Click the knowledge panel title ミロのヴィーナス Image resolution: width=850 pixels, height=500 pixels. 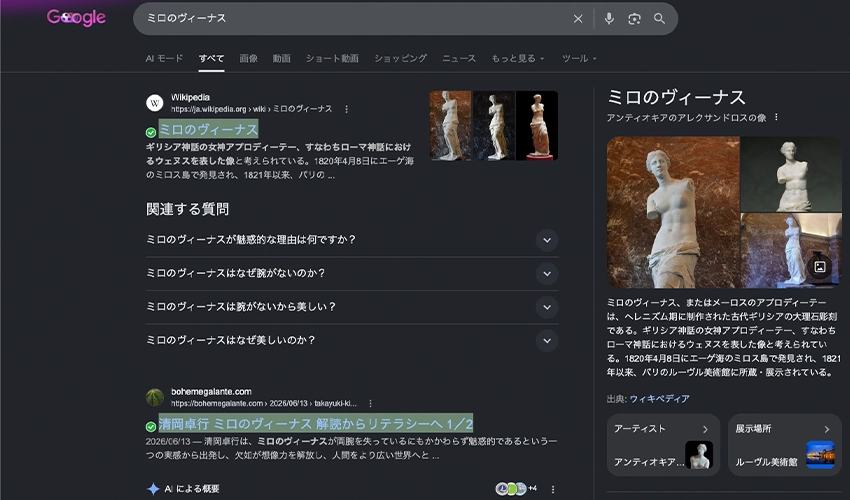tap(676, 98)
